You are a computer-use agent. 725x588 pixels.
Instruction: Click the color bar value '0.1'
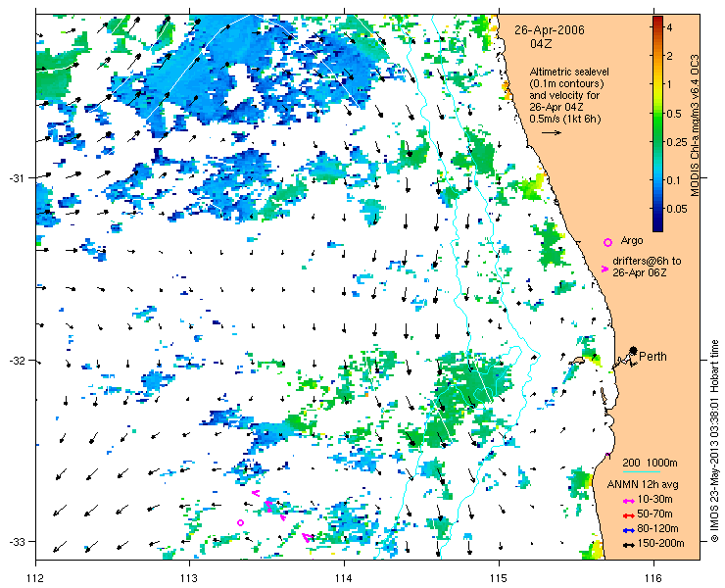tap(674, 180)
